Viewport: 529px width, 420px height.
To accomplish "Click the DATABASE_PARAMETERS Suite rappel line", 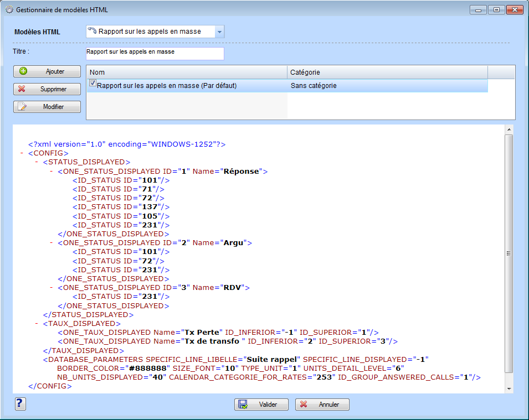I will pyautogui.click(x=235, y=359).
